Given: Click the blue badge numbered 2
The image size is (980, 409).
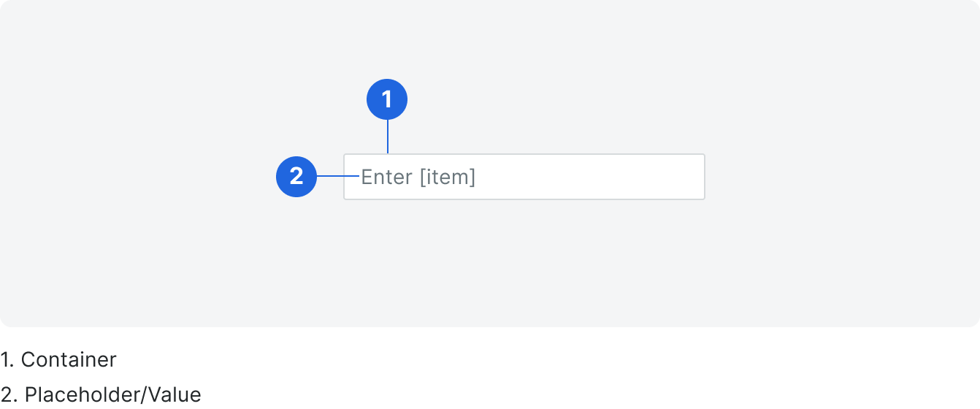Looking at the screenshot, I should click(x=296, y=177).
